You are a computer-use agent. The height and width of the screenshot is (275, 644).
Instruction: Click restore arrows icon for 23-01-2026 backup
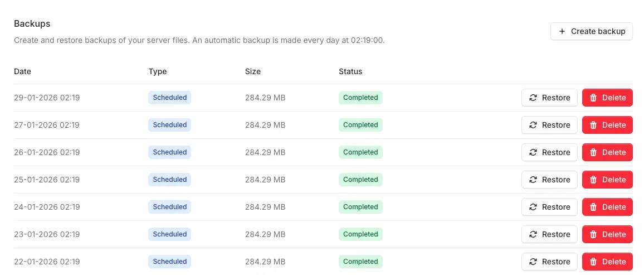coord(533,234)
